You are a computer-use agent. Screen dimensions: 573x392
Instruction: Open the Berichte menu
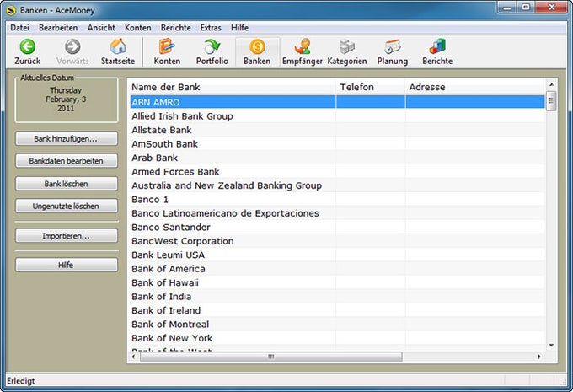(176, 28)
